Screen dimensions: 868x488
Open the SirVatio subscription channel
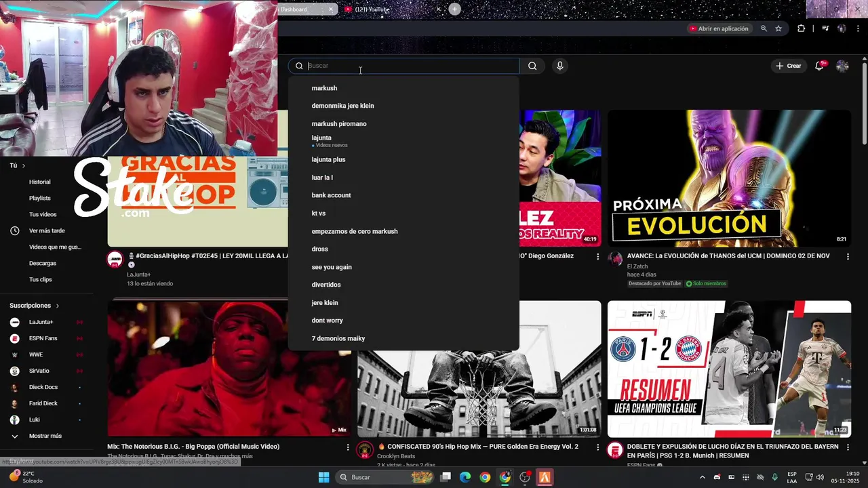tap(39, 371)
